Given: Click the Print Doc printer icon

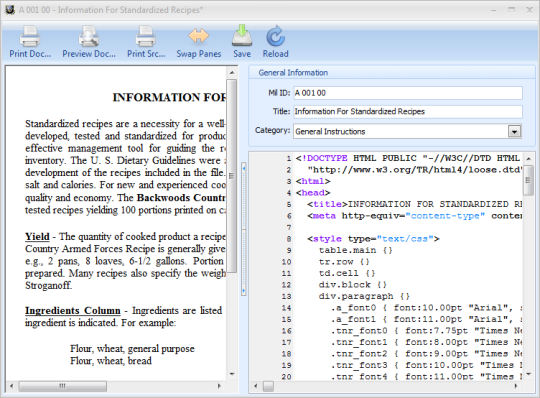Looking at the screenshot, I should 30,36.
